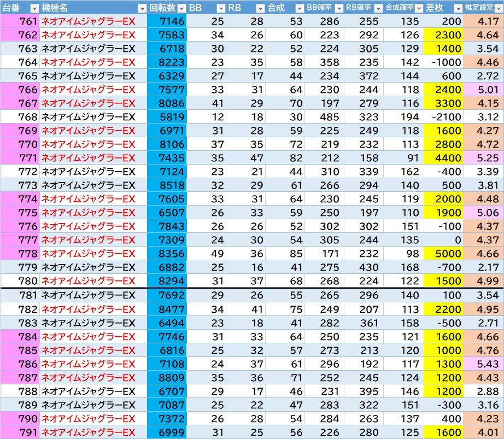Expand the 回転数 filter arrow
Image resolution: width=504 pixels, height=439 pixels.
point(181,8)
